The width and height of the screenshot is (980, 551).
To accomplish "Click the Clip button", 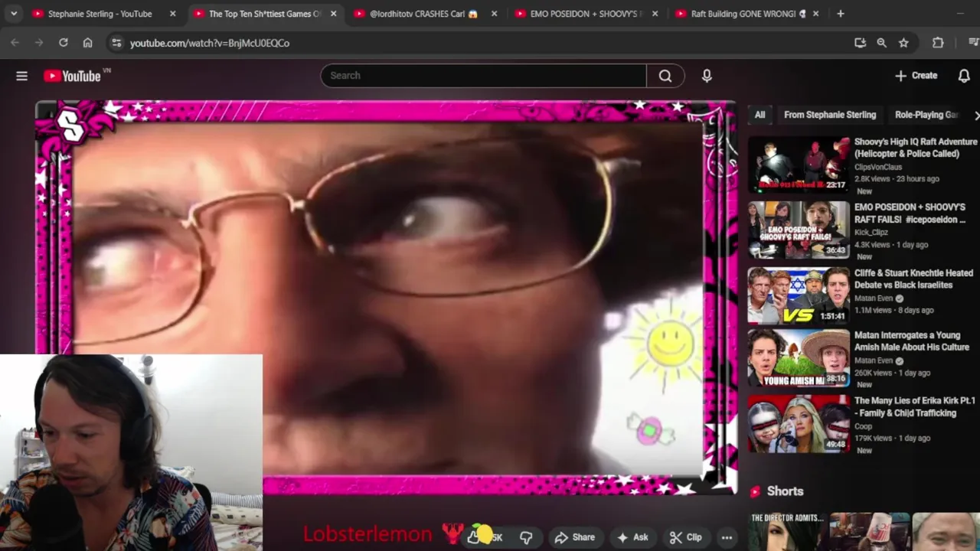I will [x=685, y=537].
